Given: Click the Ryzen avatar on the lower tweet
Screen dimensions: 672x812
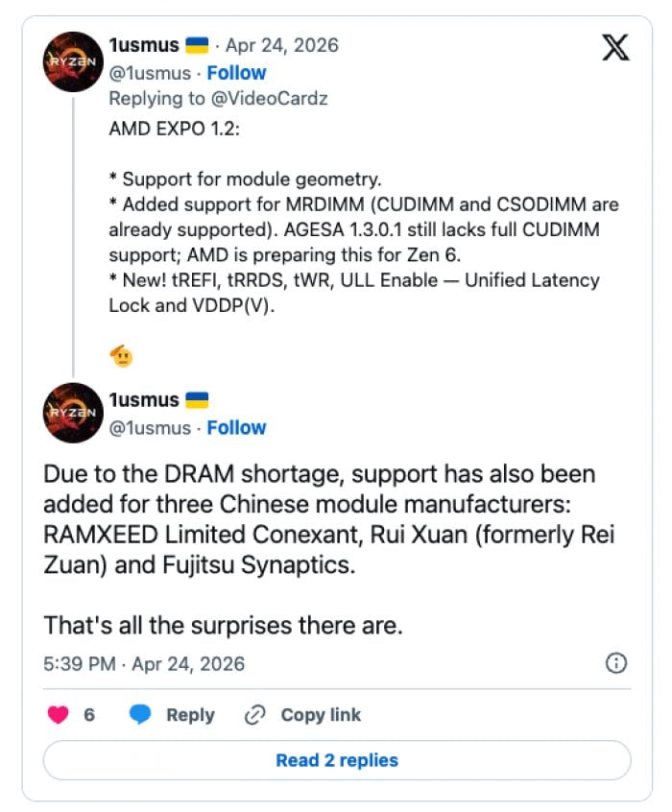Looking at the screenshot, I should click(x=73, y=413).
